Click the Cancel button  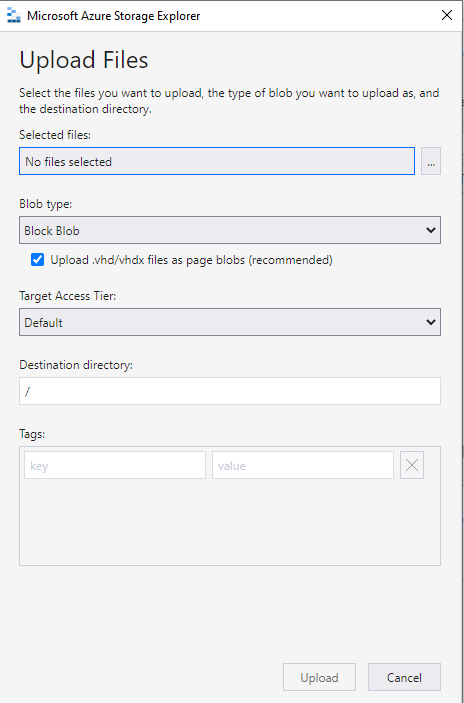coord(404,677)
